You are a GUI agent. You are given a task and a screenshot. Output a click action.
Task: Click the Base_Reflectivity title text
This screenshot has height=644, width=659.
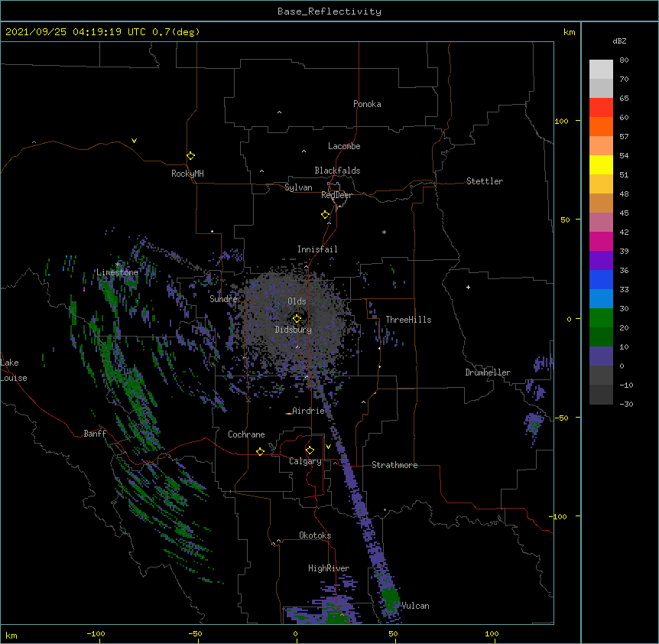(x=329, y=11)
